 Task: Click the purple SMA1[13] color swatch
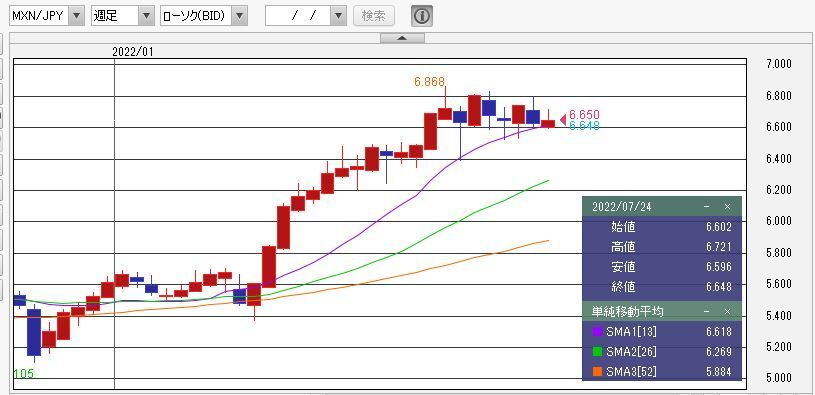[x=597, y=332]
